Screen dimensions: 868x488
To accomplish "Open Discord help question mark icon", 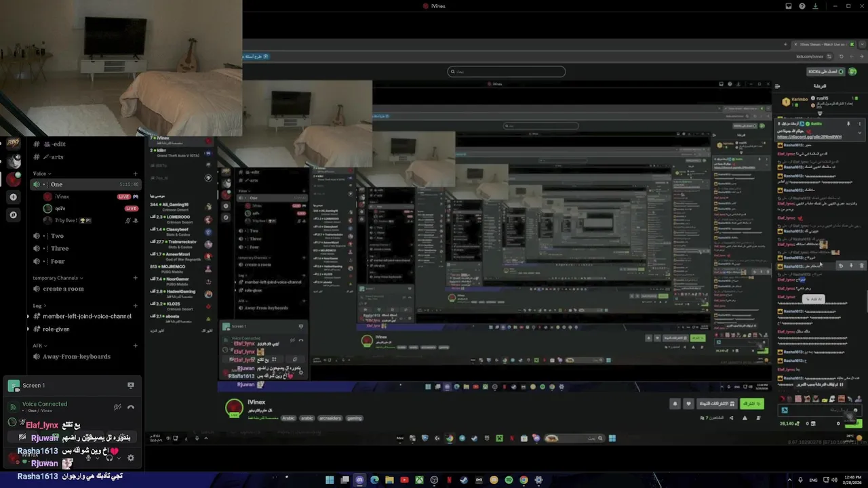I will [802, 6].
